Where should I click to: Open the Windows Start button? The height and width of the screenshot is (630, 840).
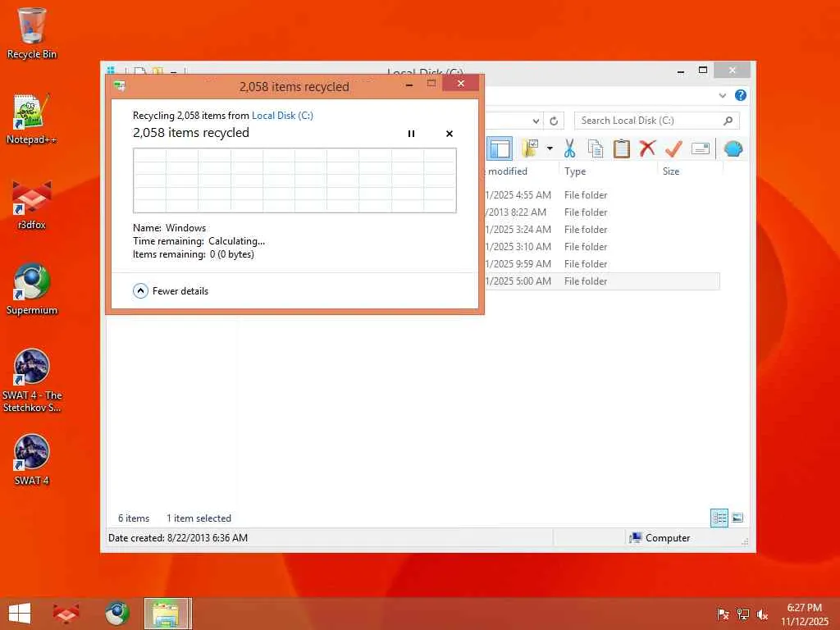(20, 614)
